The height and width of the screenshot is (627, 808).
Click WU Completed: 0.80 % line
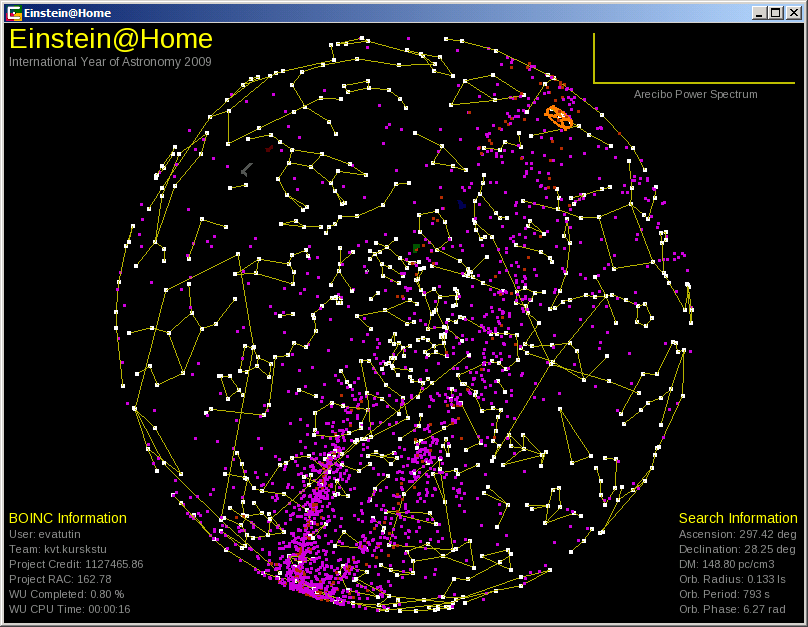(x=66, y=594)
